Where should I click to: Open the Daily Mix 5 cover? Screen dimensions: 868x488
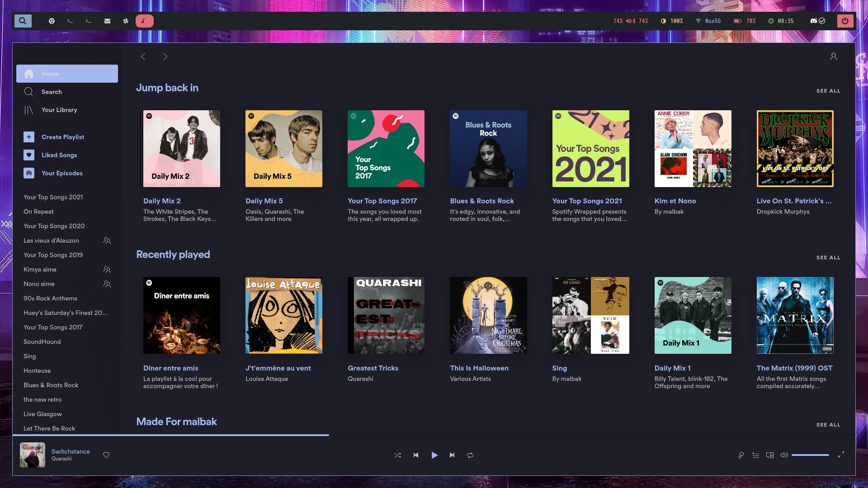(x=284, y=149)
